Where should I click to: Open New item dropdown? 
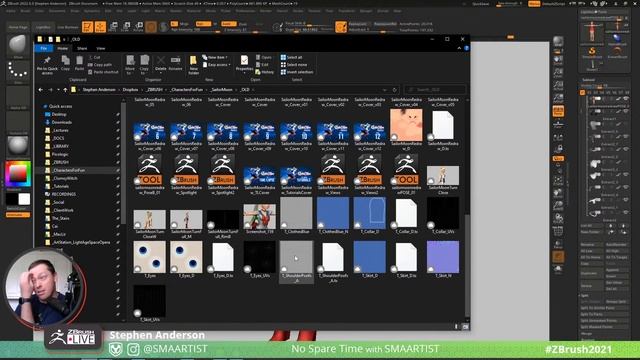[x=215, y=58]
